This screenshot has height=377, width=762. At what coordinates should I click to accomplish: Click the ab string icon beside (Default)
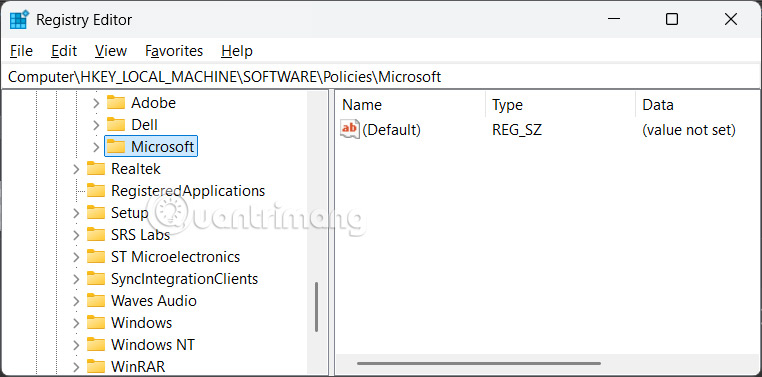[350, 129]
